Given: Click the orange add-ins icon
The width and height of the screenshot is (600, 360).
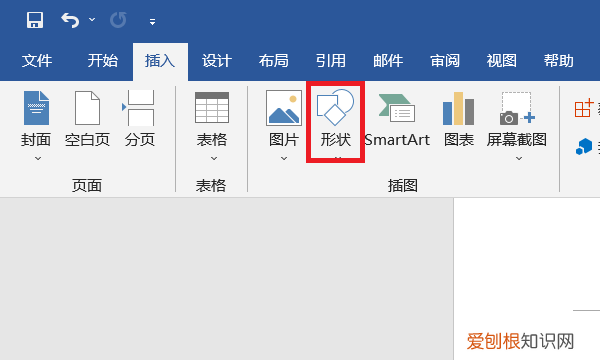Looking at the screenshot, I should pyautogui.click(x=584, y=108).
